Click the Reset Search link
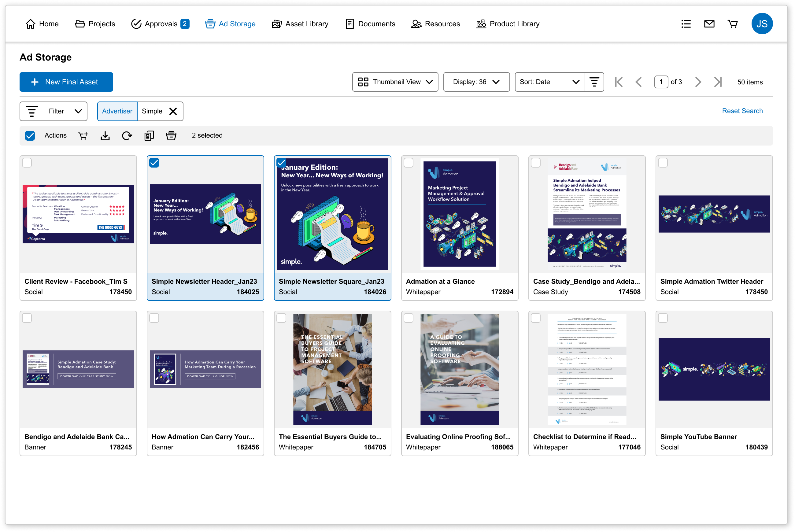 pyautogui.click(x=742, y=111)
